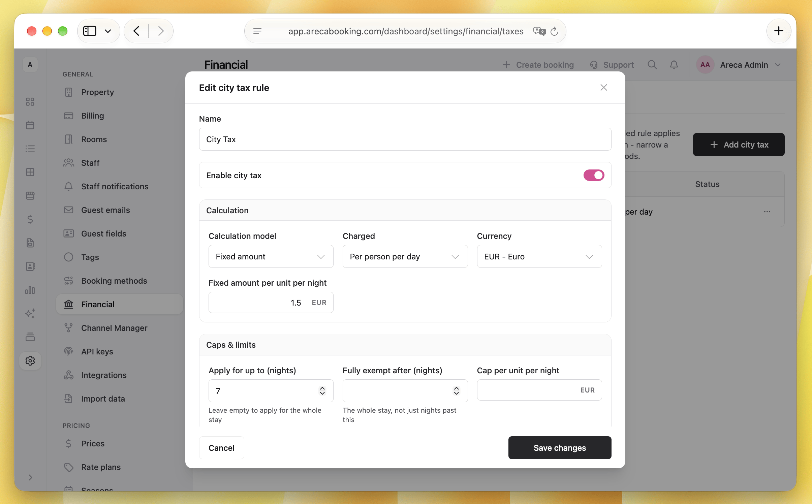This screenshot has height=504, width=812.
Task: Open Guest emails in the sidebar
Action: pyautogui.click(x=120, y=210)
